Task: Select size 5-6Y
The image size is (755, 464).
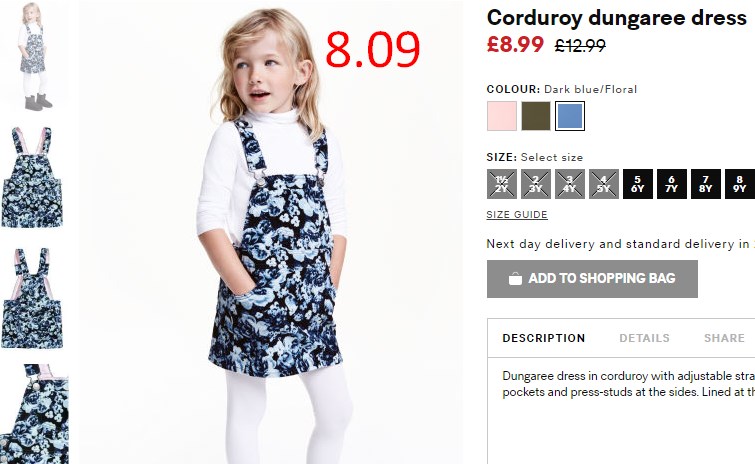Action: coord(638,184)
